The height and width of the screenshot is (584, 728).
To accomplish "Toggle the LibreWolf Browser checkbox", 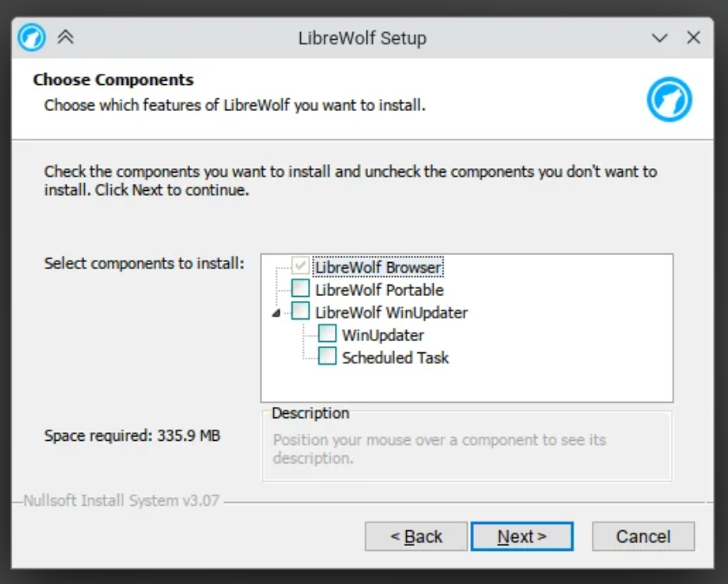I will (300, 267).
